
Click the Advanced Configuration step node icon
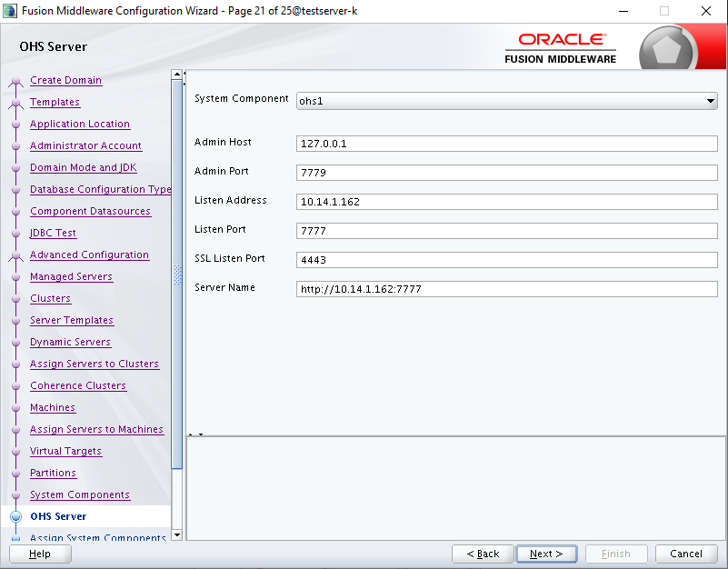15,255
